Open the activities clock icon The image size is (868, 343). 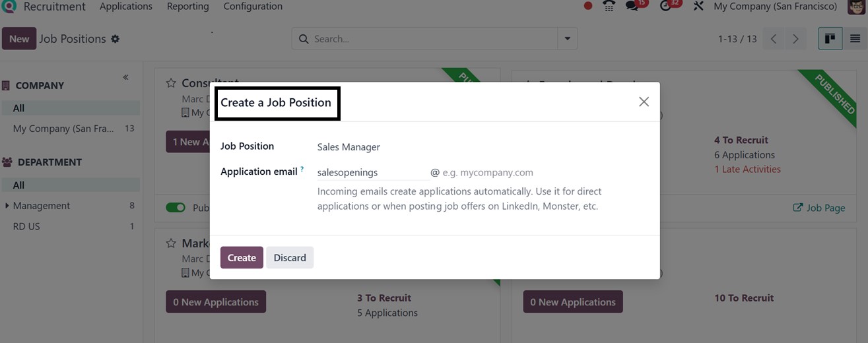coord(666,7)
